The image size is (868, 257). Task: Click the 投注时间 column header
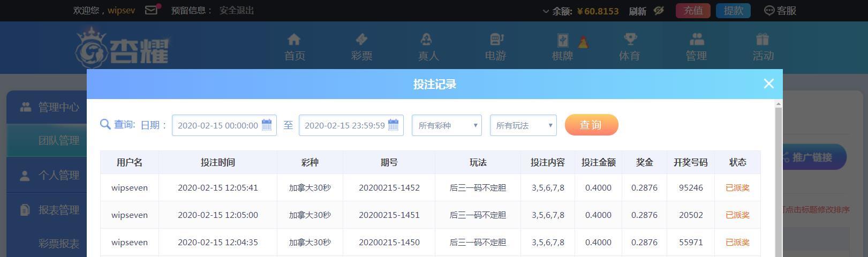click(218, 162)
